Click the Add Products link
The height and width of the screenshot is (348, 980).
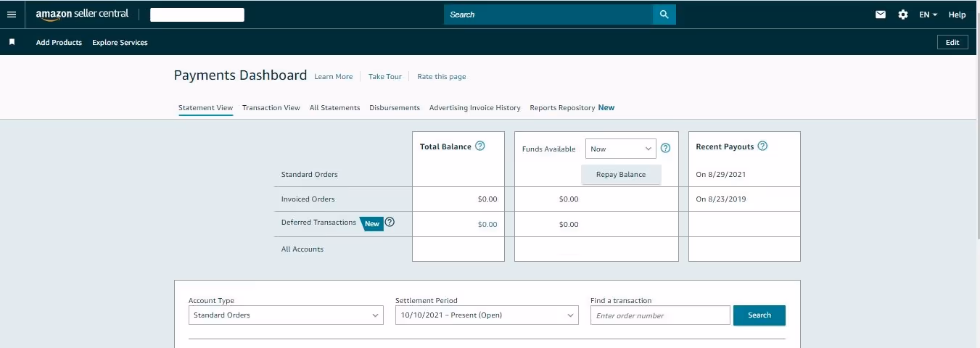pos(59,43)
